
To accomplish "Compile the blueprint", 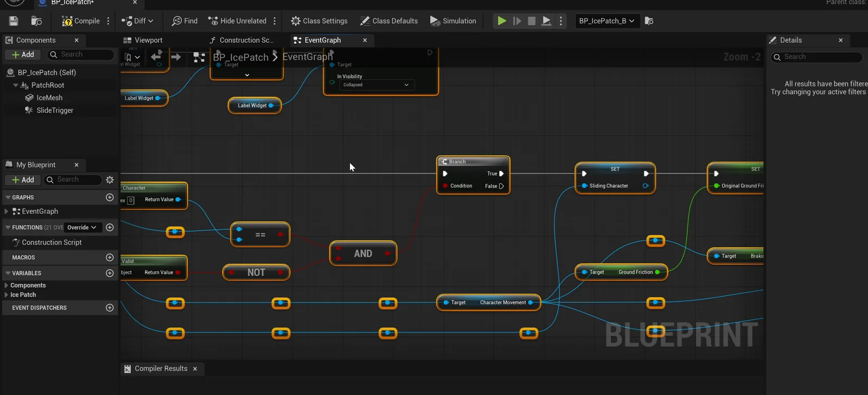I will [x=81, y=21].
